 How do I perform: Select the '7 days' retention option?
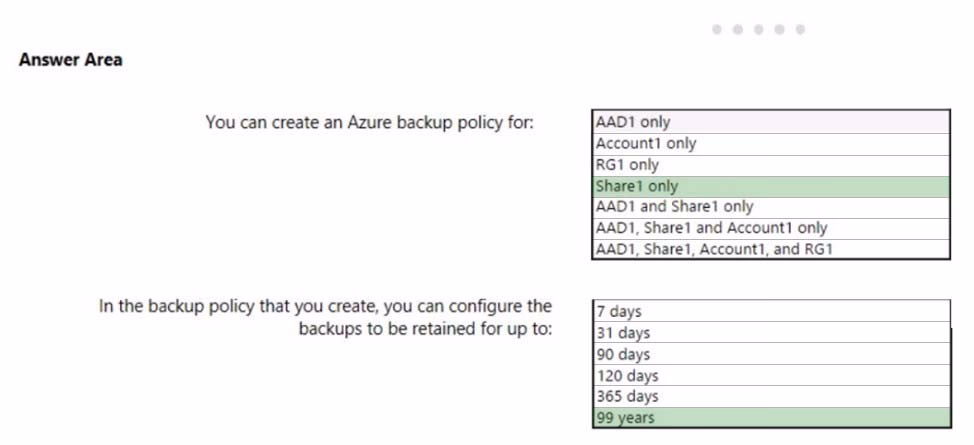771,311
